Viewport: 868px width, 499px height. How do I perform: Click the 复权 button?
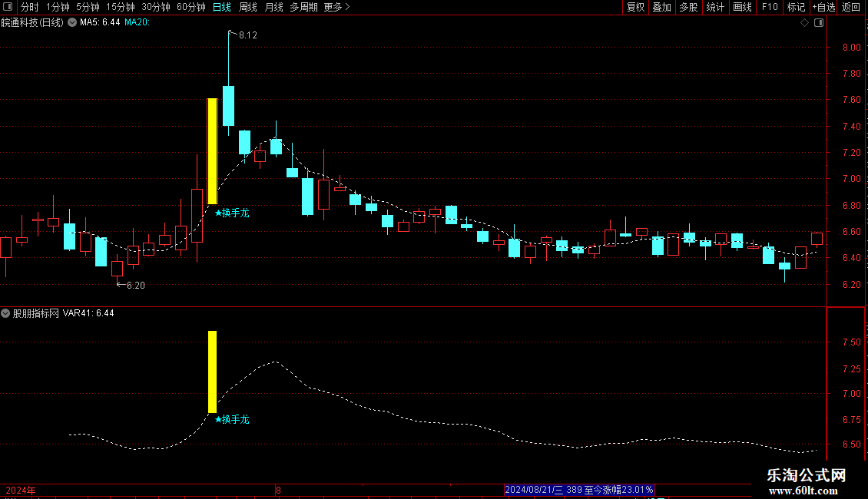(x=635, y=7)
